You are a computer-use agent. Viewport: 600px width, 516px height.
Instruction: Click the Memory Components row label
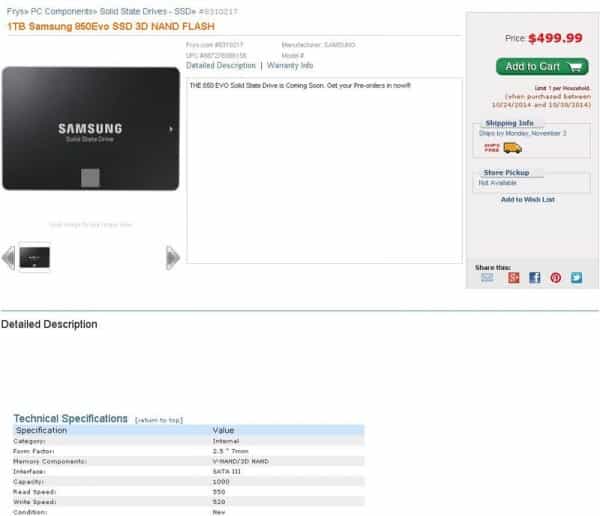coord(50,461)
